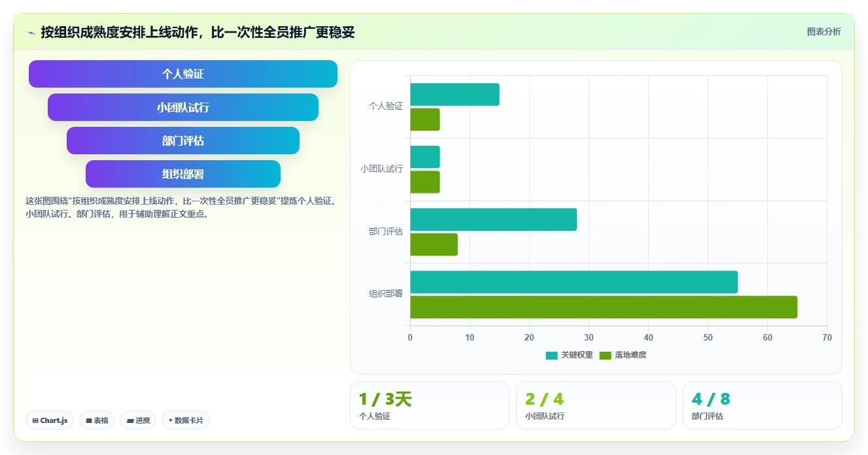Click the green 落地难度 bar for 组织部署

click(x=604, y=307)
